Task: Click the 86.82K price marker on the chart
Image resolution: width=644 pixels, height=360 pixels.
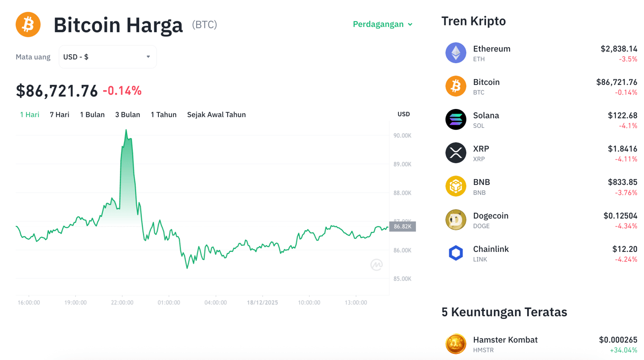Action: (404, 226)
